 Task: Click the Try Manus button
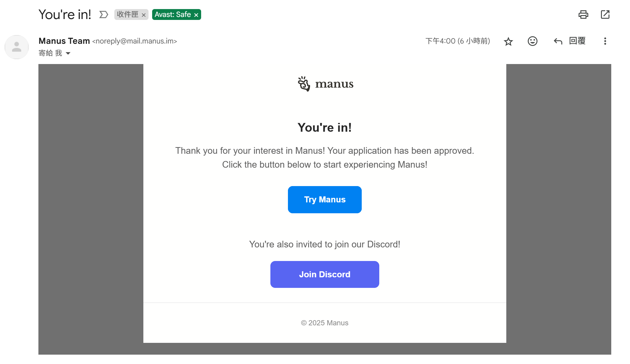(325, 200)
